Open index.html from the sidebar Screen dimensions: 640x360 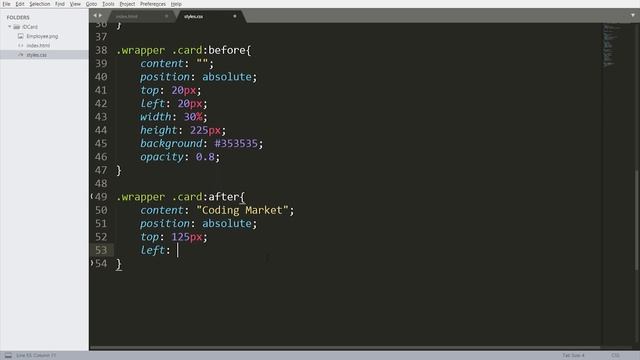pos(38,46)
